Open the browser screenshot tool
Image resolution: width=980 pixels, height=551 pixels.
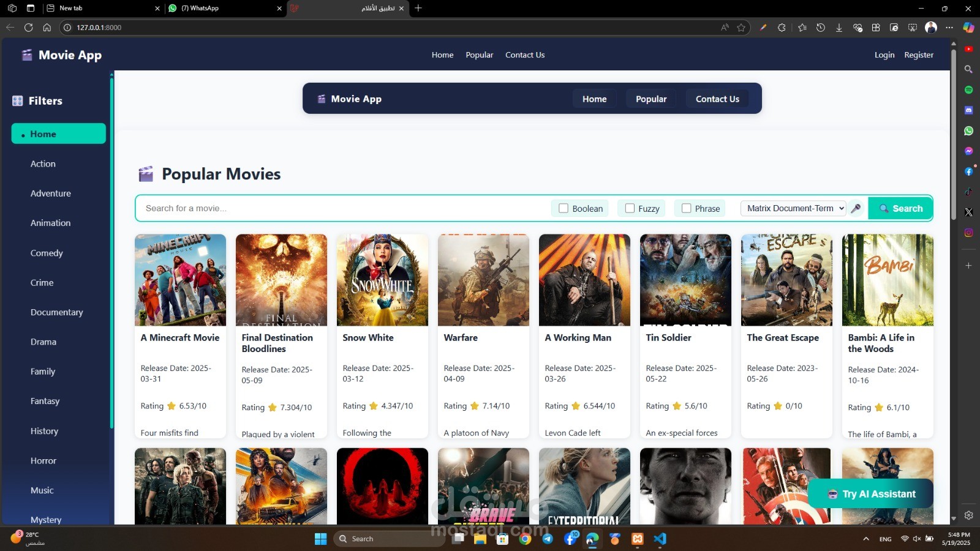(913, 28)
